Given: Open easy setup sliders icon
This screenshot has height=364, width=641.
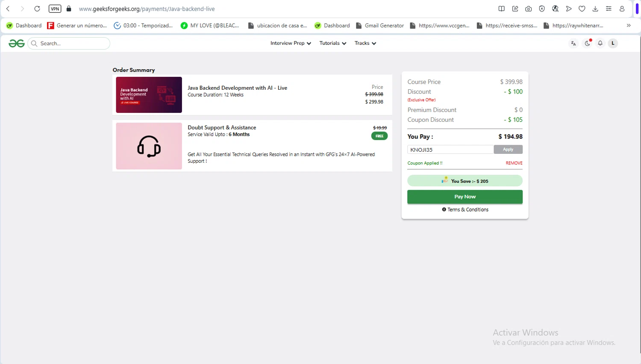Looking at the screenshot, I should (x=609, y=9).
